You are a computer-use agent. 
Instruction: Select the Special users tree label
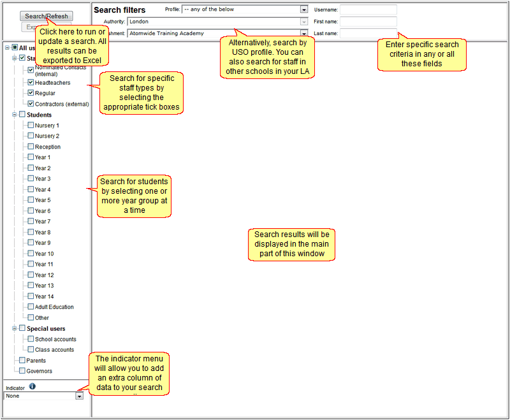(x=46, y=329)
